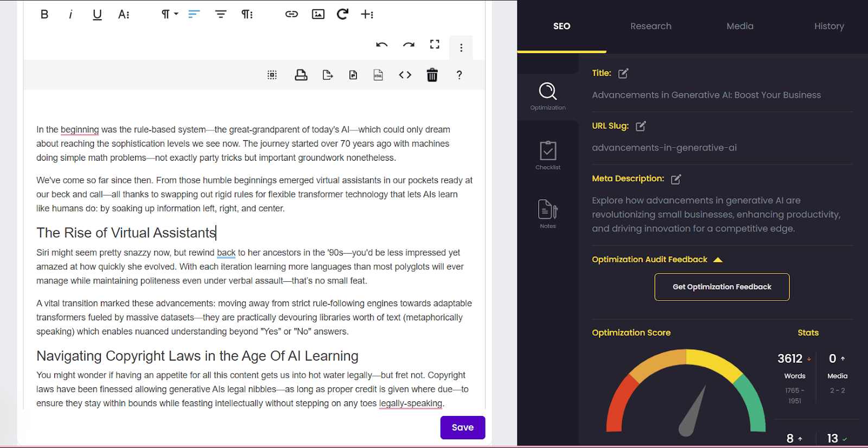Open the Media tab
868x448 pixels.
click(740, 26)
